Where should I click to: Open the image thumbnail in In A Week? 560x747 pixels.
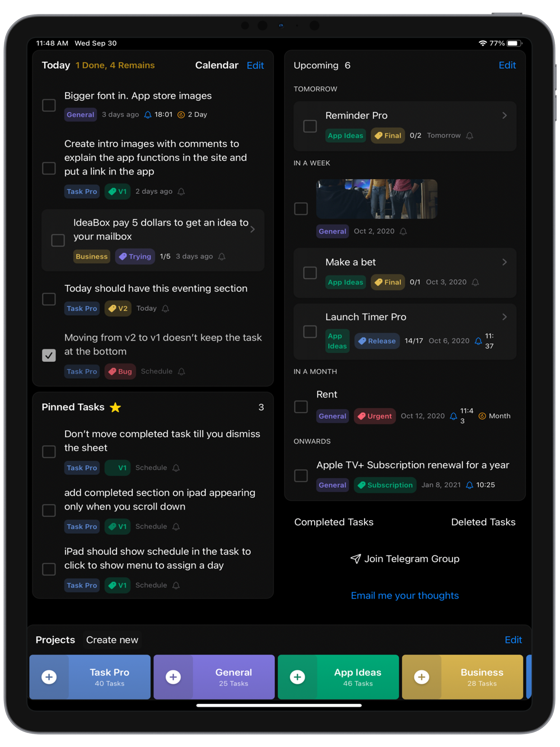coord(377,199)
